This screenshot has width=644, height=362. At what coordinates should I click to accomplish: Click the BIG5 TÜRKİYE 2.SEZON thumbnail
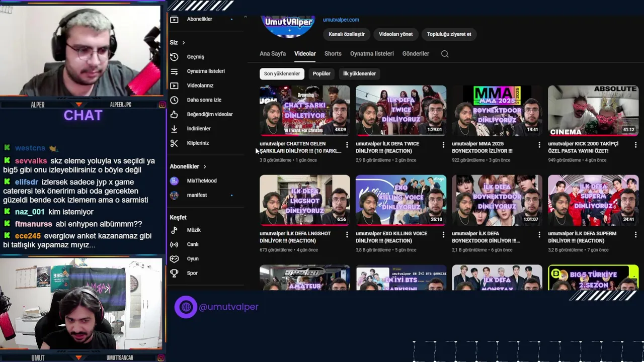[593, 278]
